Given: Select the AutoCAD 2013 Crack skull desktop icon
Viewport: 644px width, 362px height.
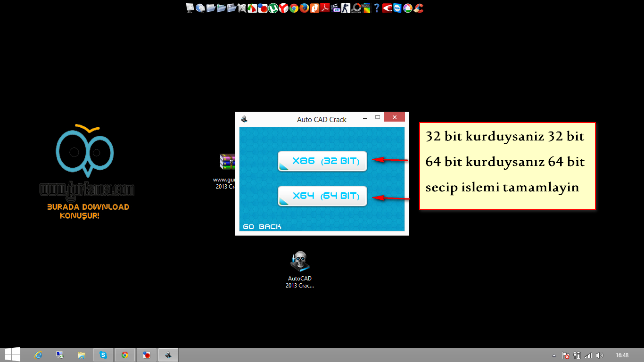Looking at the screenshot, I should coord(300,270).
